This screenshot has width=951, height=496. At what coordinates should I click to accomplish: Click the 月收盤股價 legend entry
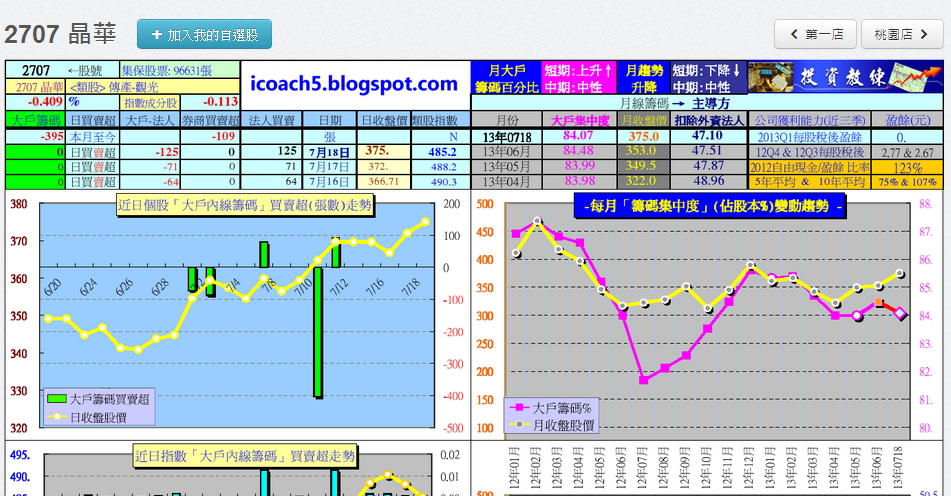[552, 425]
